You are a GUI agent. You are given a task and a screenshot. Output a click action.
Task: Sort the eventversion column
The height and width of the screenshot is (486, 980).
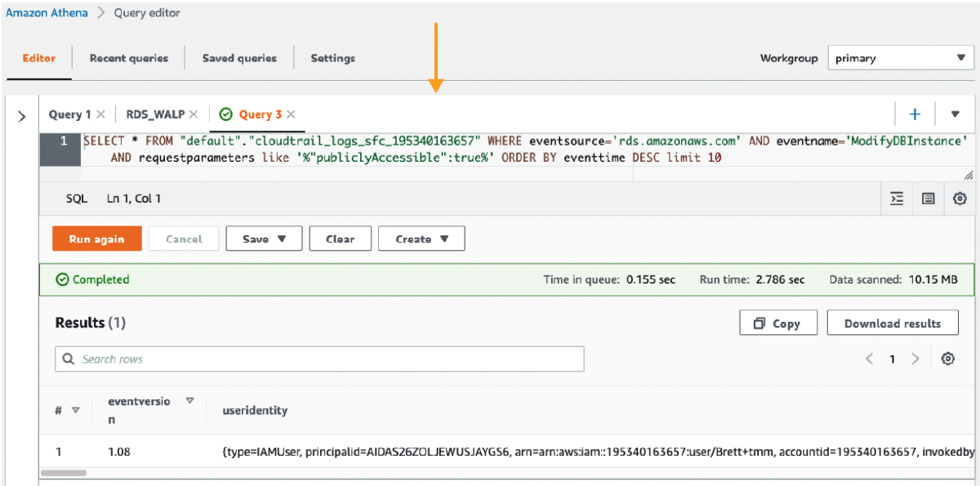click(x=189, y=401)
